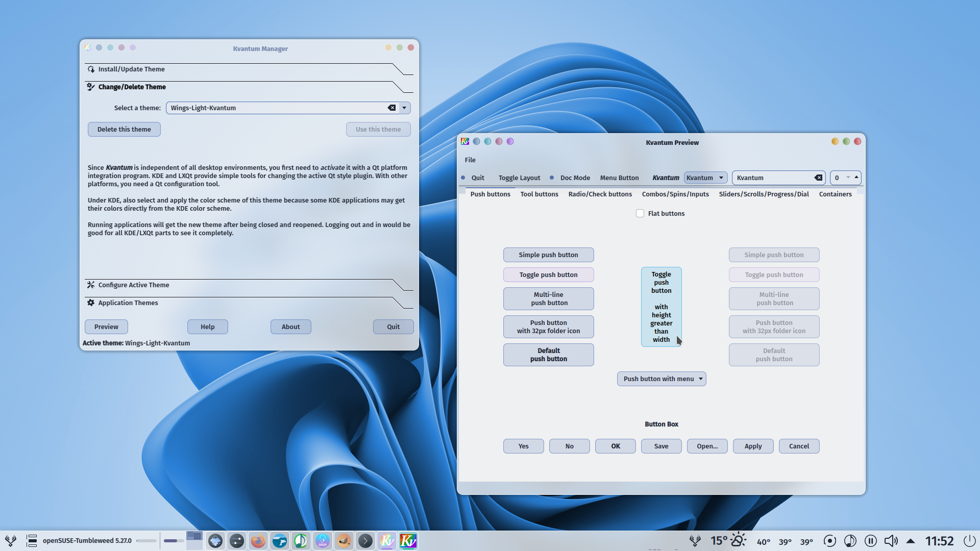Click the pause circle tray icon
The width and height of the screenshot is (980, 551).
click(871, 540)
